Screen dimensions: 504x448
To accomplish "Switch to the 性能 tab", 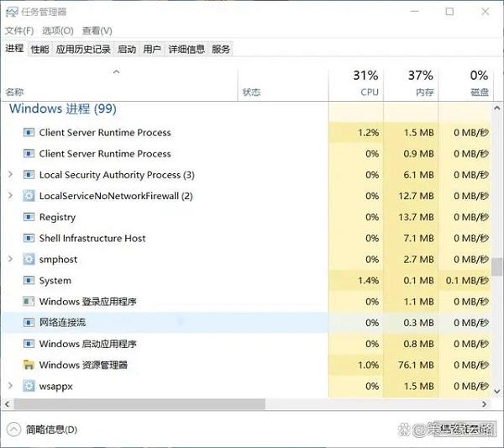I will 39,50.
